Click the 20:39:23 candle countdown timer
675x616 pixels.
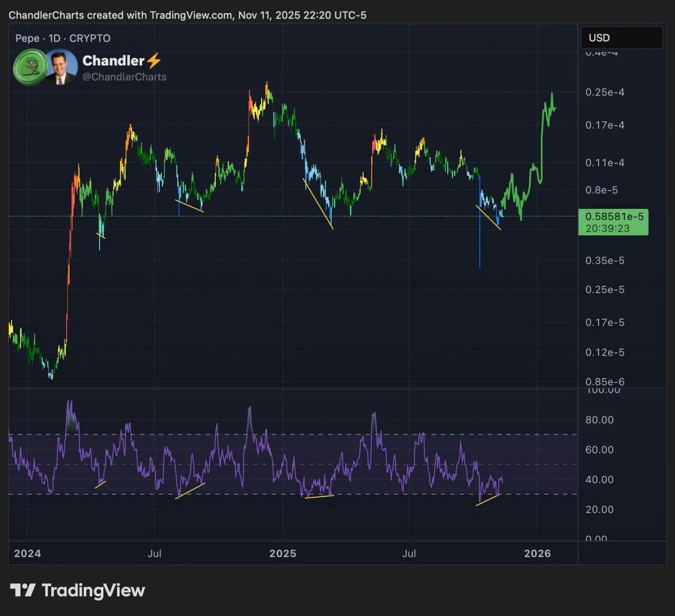click(x=607, y=228)
